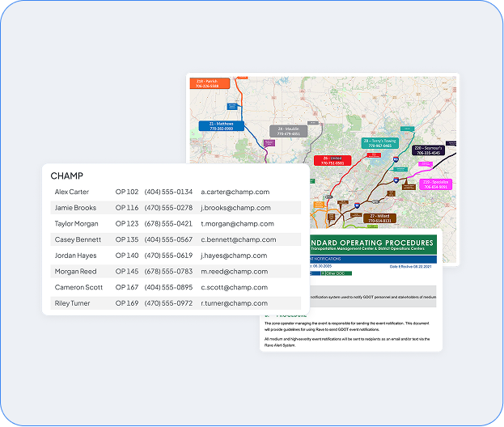Select the orange Parrish zone label on map
This screenshot has width=504, height=427.
click(210, 83)
